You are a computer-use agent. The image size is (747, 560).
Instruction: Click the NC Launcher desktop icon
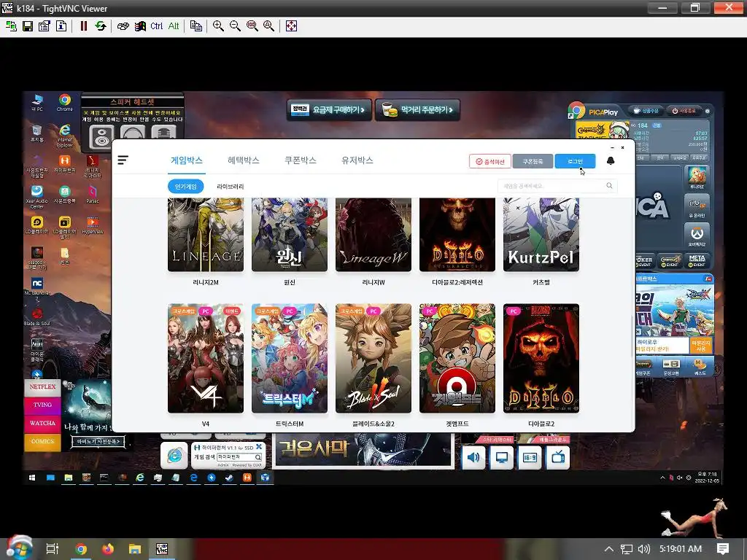(36, 288)
